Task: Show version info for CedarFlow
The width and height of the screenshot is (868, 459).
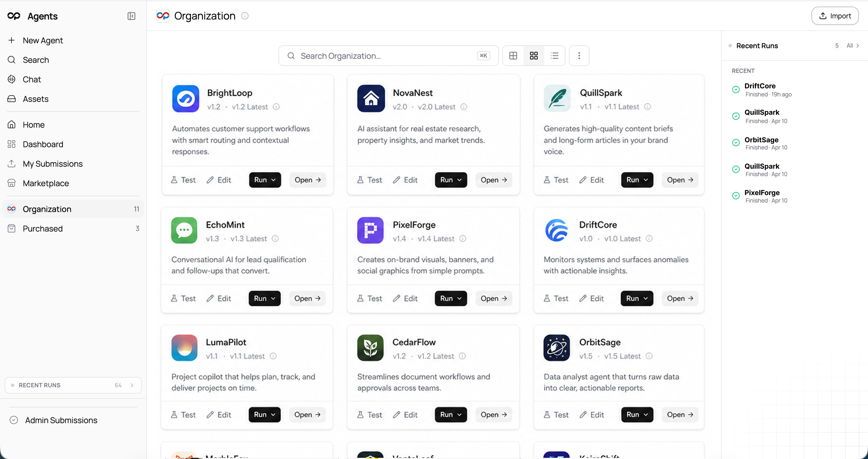Action: [x=463, y=356]
